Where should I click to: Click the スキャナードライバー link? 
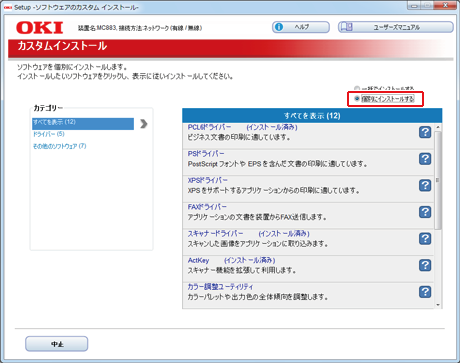[215, 234]
